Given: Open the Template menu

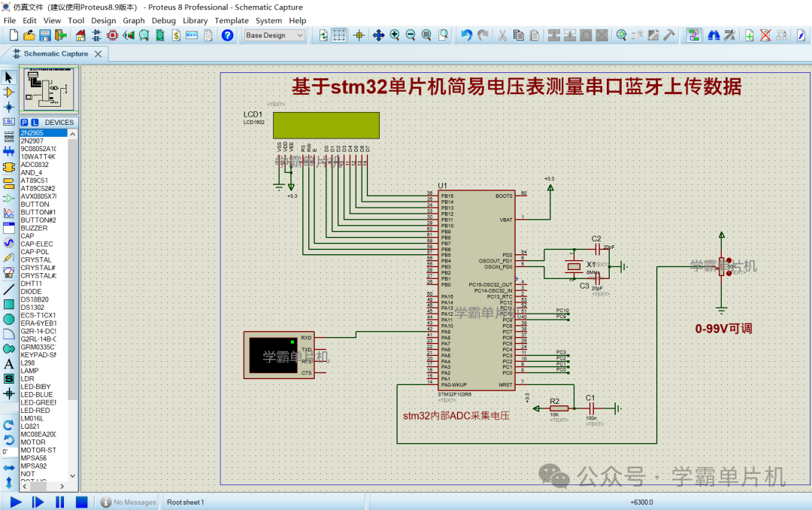Looking at the screenshot, I should [x=232, y=21].
